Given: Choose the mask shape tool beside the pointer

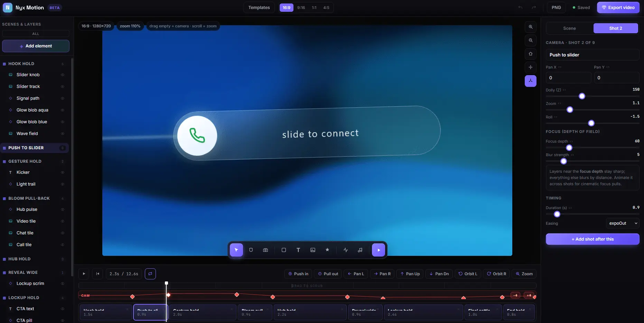Looking at the screenshot, I should (x=251, y=250).
